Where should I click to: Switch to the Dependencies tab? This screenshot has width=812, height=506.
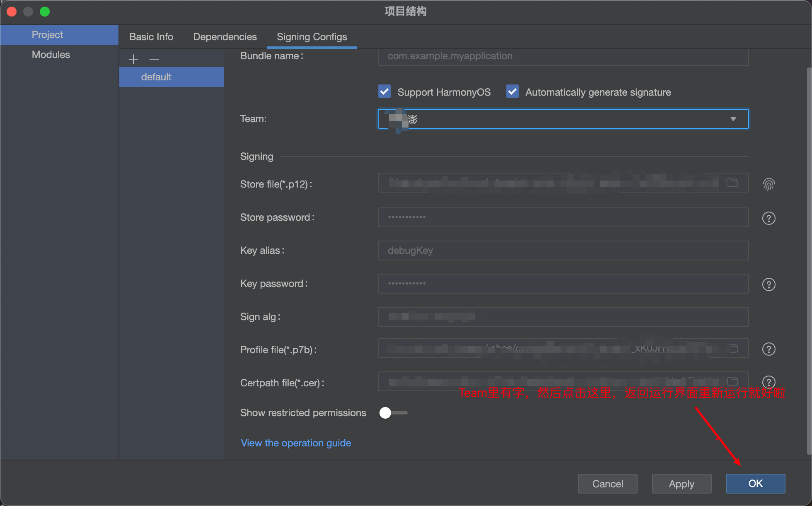[225, 36]
